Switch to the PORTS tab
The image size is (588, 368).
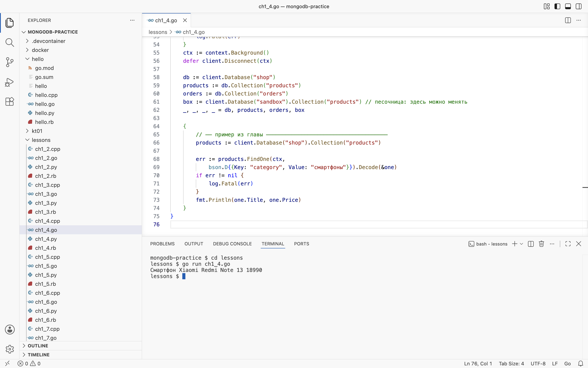pyautogui.click(x=302, y=244)
